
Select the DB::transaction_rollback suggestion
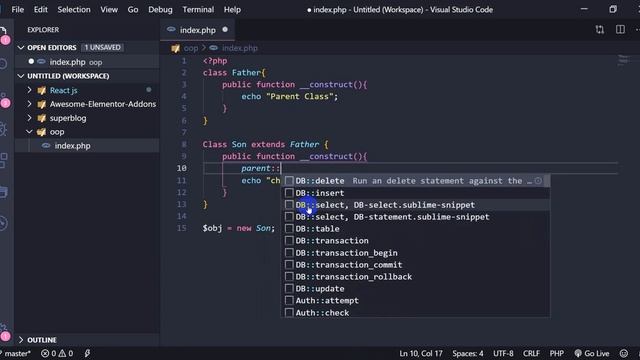click(416, 276)
